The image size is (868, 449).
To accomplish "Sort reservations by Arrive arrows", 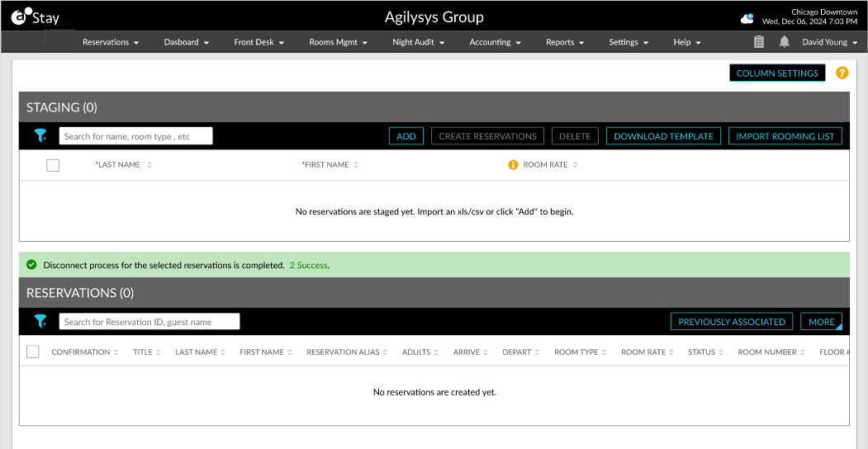I will [486, 352].
